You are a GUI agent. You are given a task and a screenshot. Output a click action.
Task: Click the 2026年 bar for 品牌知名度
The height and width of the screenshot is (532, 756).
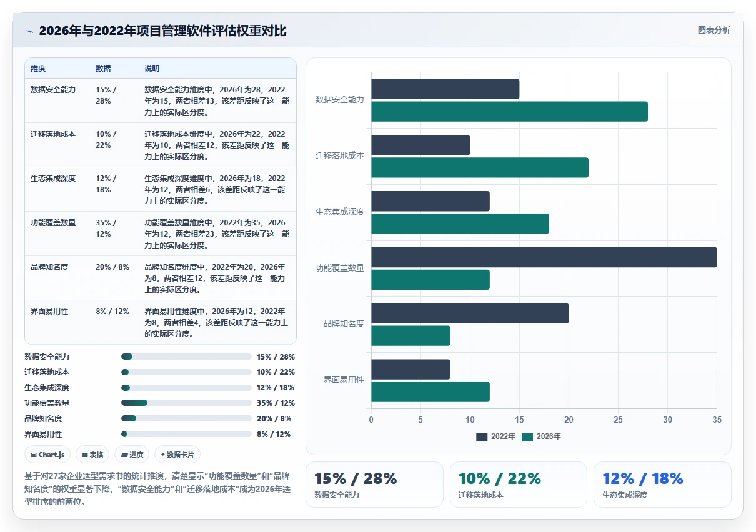coord(410,336)
